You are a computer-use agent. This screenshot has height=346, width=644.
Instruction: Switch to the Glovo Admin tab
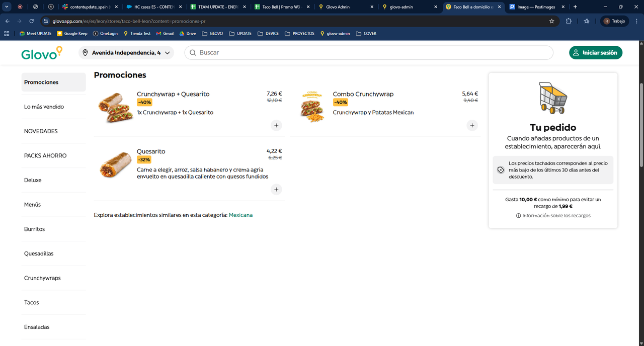346,7
